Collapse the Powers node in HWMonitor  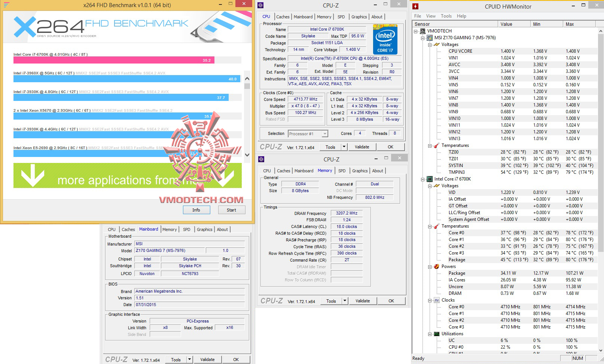(x=430, y=266)
